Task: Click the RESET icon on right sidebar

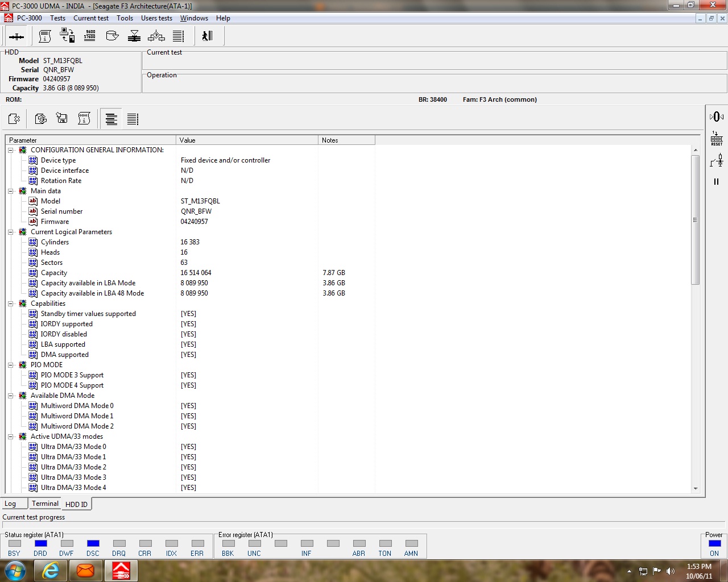Action: [x=717, y=139]
